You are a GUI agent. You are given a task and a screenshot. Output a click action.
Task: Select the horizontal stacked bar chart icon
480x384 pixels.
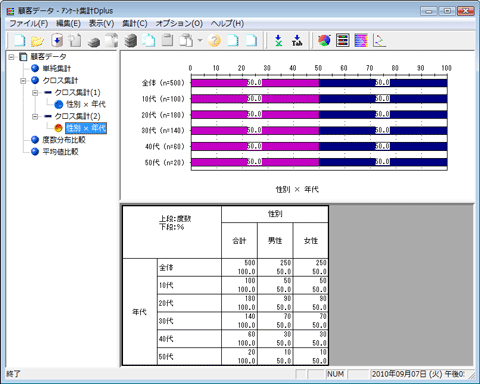tap(342, 41)
